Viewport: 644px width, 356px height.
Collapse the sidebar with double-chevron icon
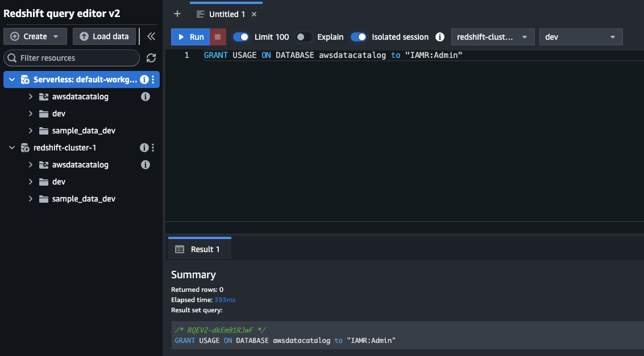coord(151,36)
